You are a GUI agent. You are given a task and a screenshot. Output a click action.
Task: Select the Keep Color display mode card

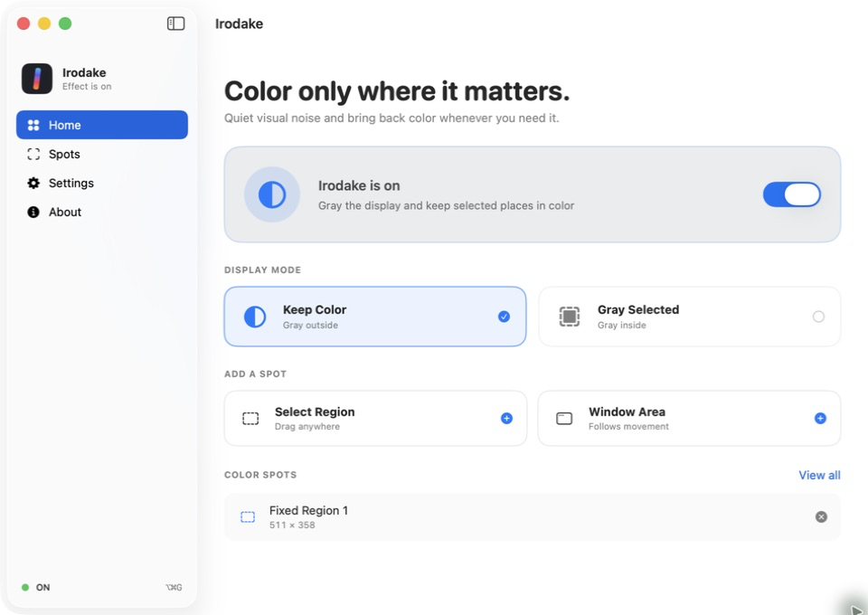tap(374, 317)
